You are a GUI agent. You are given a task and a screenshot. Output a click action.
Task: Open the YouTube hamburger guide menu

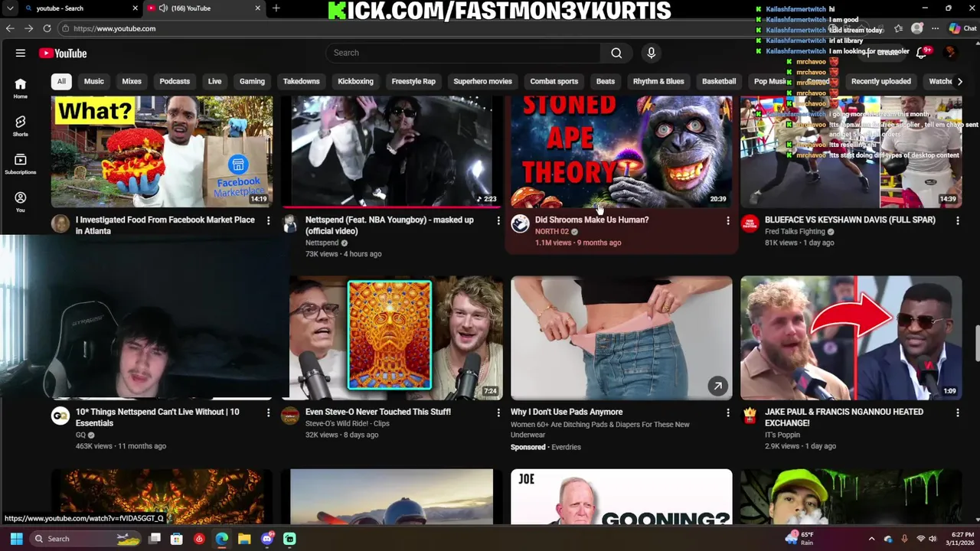(21, 53)
